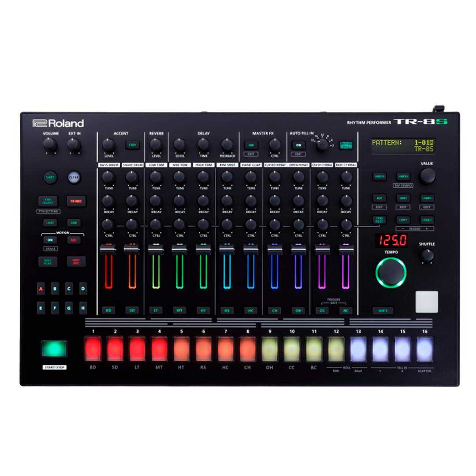Tap the COPY button
Image resolution: width=476 pixels, height=476 pixels.
403,220
